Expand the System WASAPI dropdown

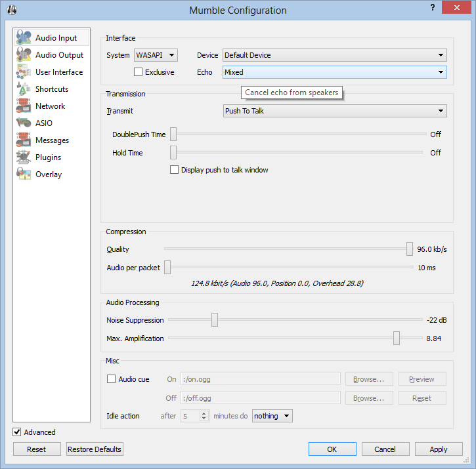(156, 55)
